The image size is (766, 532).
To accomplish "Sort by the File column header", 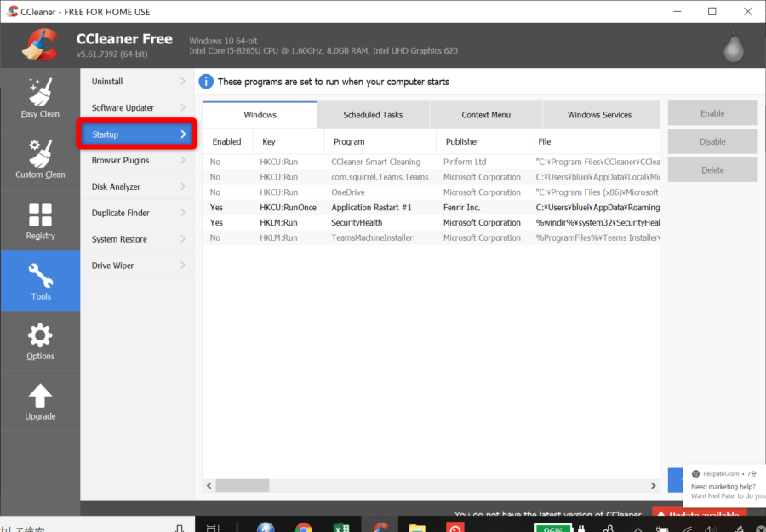I will click(594, 141).
